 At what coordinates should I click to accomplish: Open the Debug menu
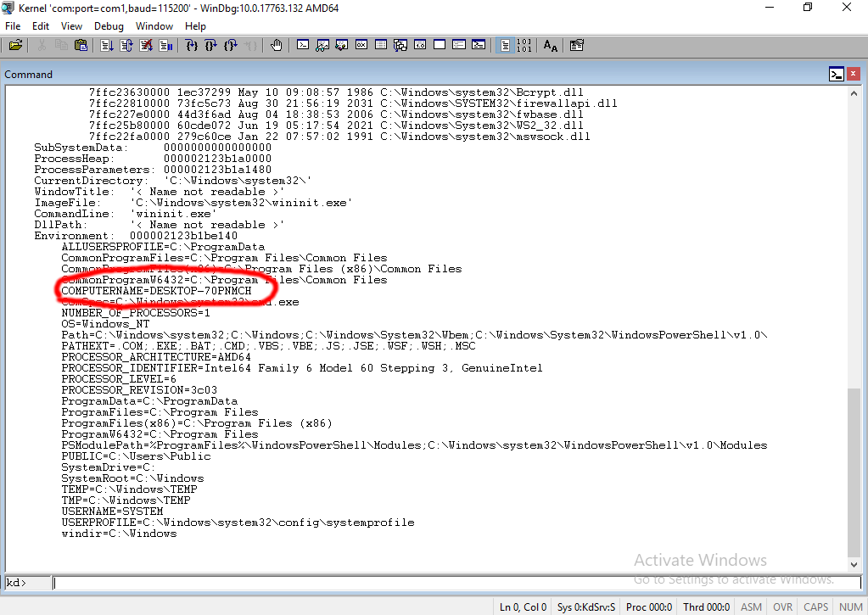pyautogui.click(x=109, y=26)
